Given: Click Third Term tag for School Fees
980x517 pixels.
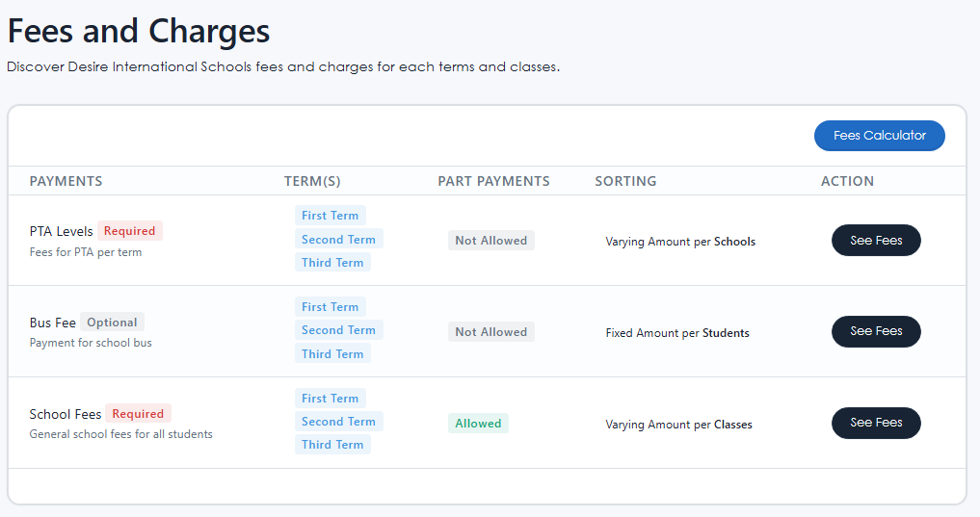Looking at the screenshot, I should point(332,445).
